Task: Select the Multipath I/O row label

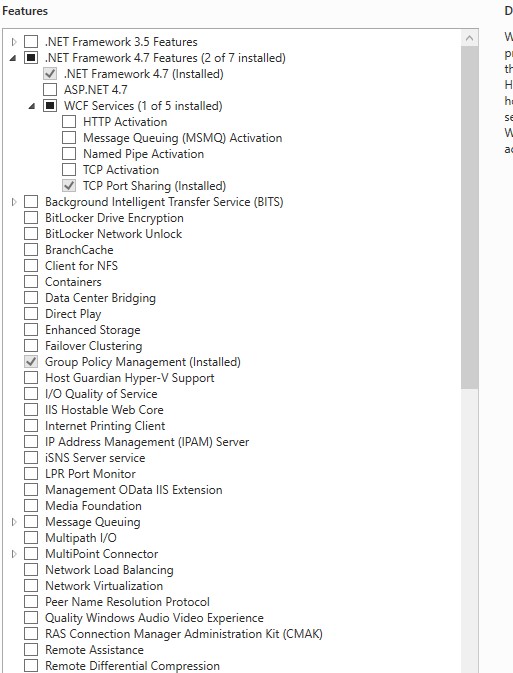Action: (x=81, y=538)
